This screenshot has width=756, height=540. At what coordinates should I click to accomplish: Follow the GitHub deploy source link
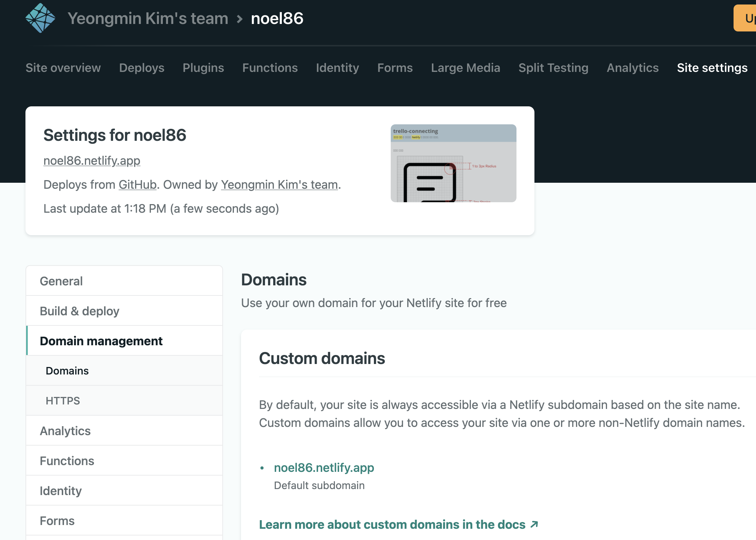tap(137, 185)
